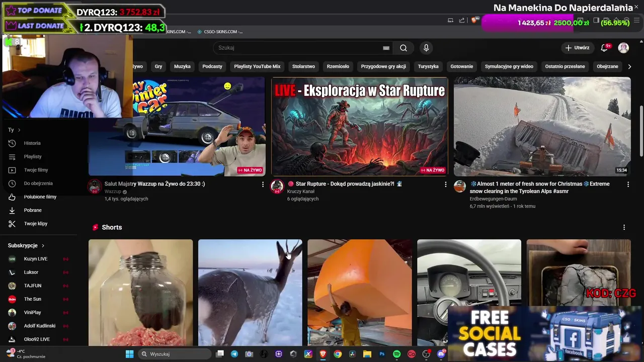The image size is (644, 362).
Task: Open more options for Tyrolean Alps snow video
Action: (x=628, y=185)
